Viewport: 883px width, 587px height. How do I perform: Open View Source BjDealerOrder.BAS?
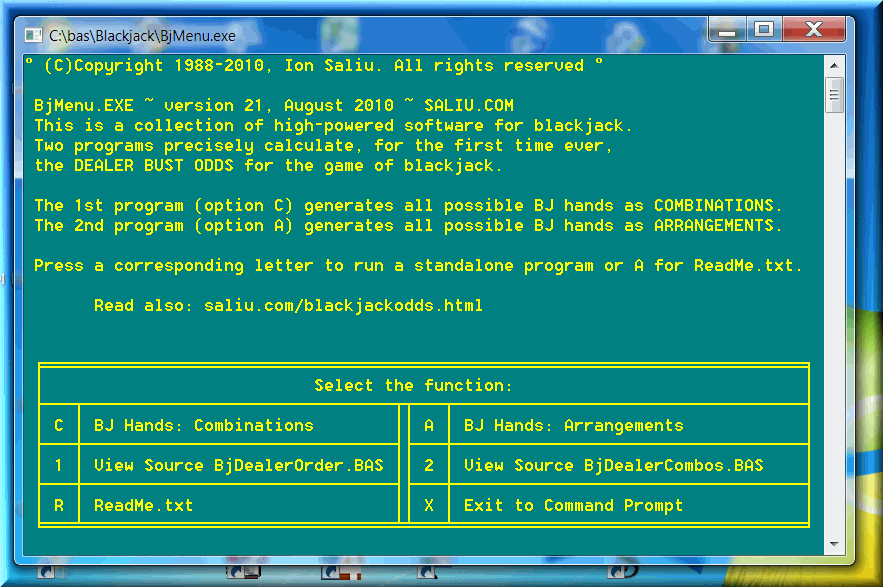tap(239, 465)
